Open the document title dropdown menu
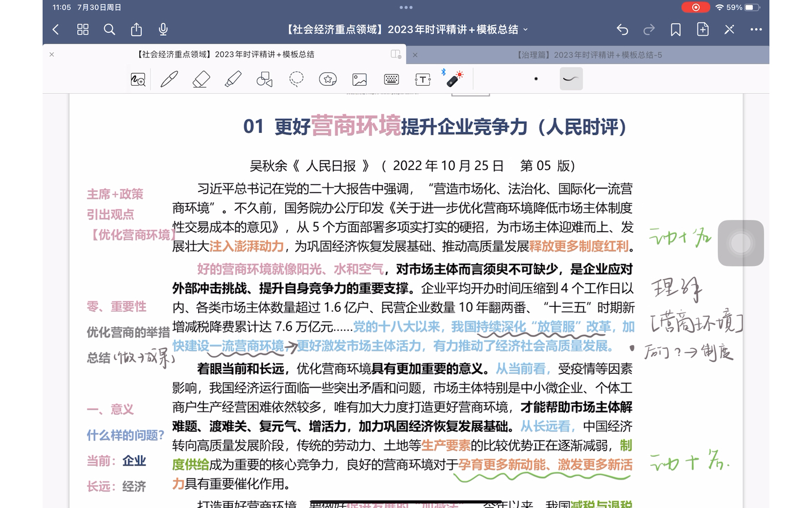The height and width of the screenshot is (508, 812). (525, 30)
